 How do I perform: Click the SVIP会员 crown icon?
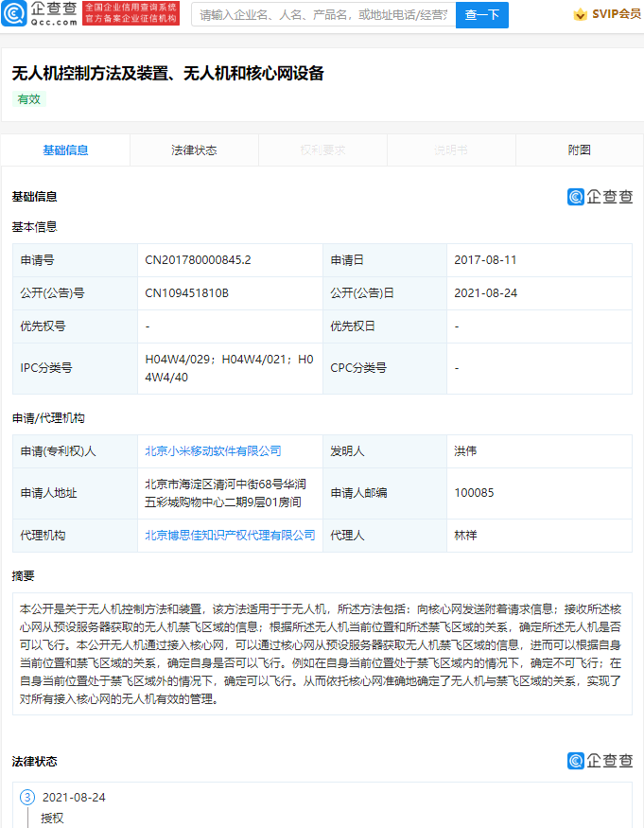click(x=580, y=14)
